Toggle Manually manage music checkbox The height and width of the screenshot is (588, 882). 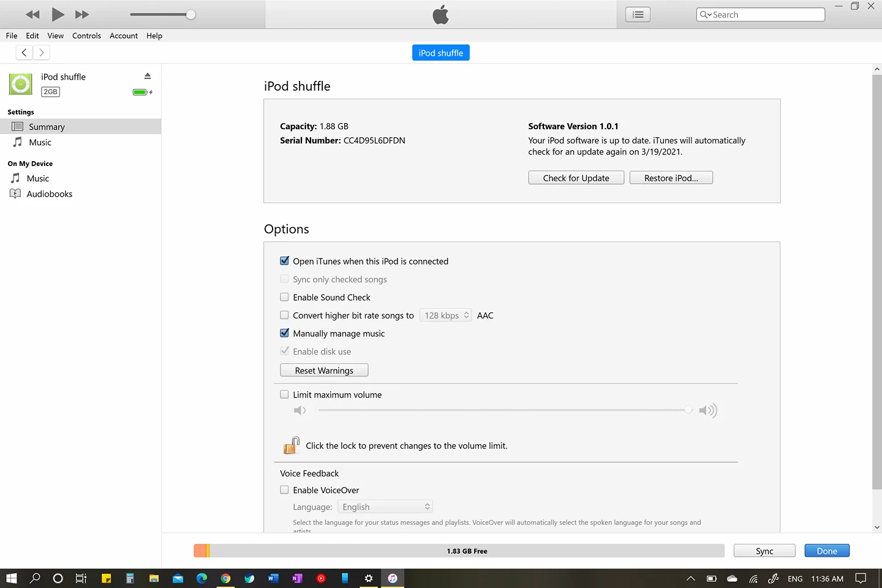(284, 333)
